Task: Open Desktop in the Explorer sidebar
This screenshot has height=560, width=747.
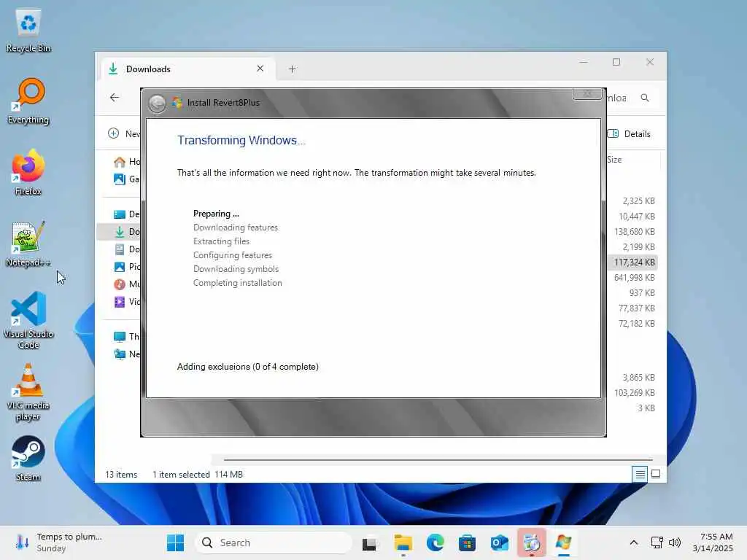Action: click(x=126, y=214)
